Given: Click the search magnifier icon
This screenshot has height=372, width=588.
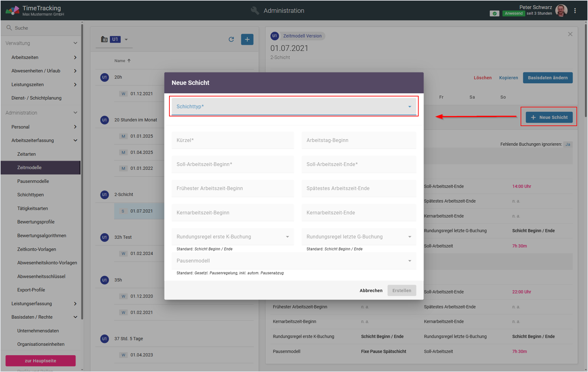Looking at the screenshot, I should 9,28.
